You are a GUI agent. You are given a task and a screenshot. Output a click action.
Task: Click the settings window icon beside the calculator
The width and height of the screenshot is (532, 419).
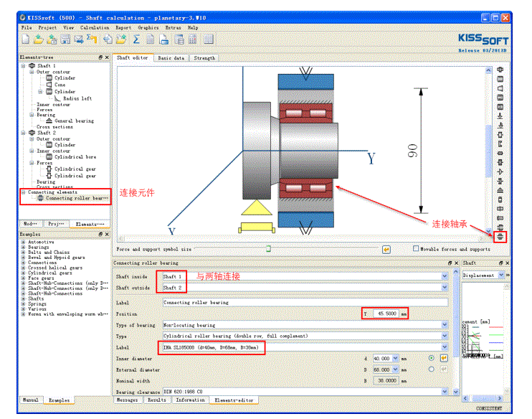click(x=179, y=39)
